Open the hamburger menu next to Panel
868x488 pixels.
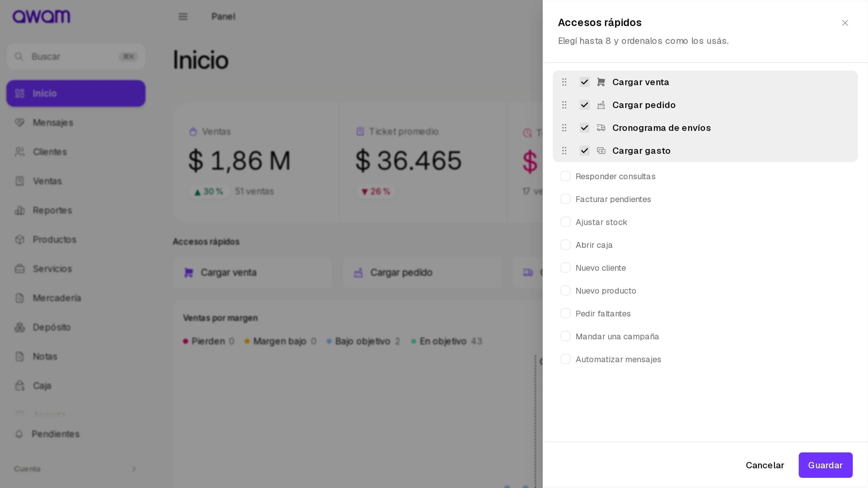coord(183,17)
